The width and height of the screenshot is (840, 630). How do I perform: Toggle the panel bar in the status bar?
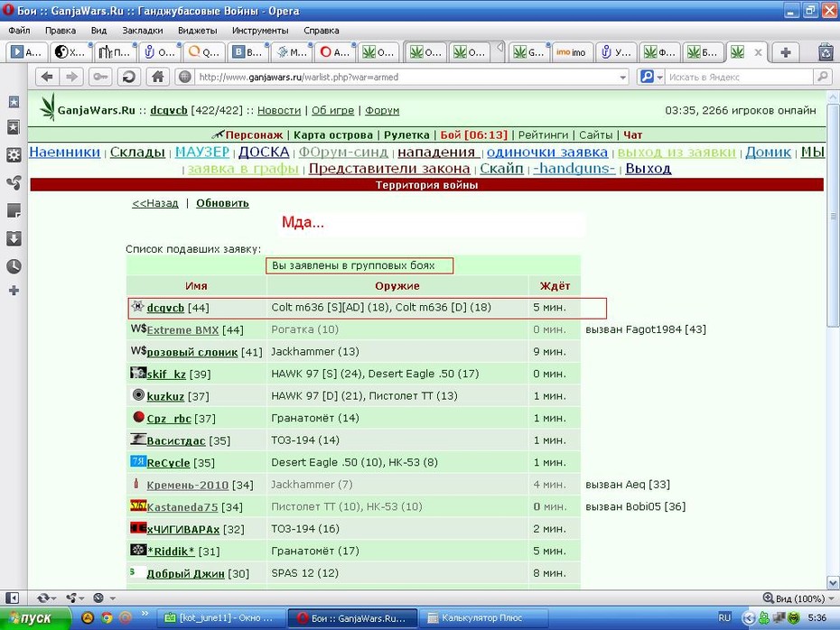12,598
